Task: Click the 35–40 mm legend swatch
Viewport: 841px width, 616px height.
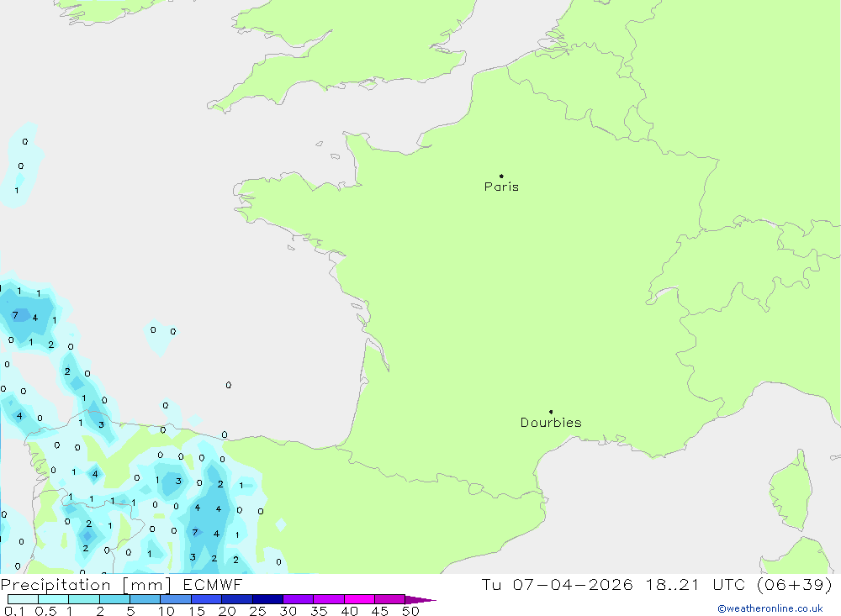Action: point(329,599)
